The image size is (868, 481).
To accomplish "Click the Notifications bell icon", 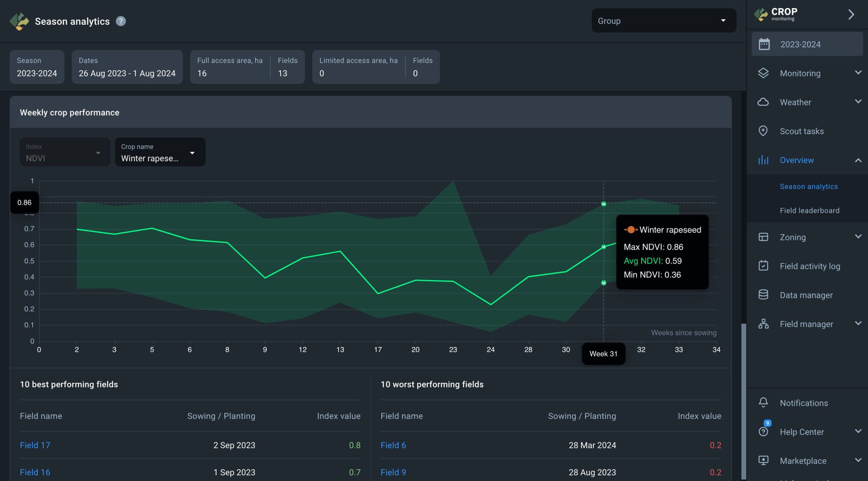I will (763, 403).
